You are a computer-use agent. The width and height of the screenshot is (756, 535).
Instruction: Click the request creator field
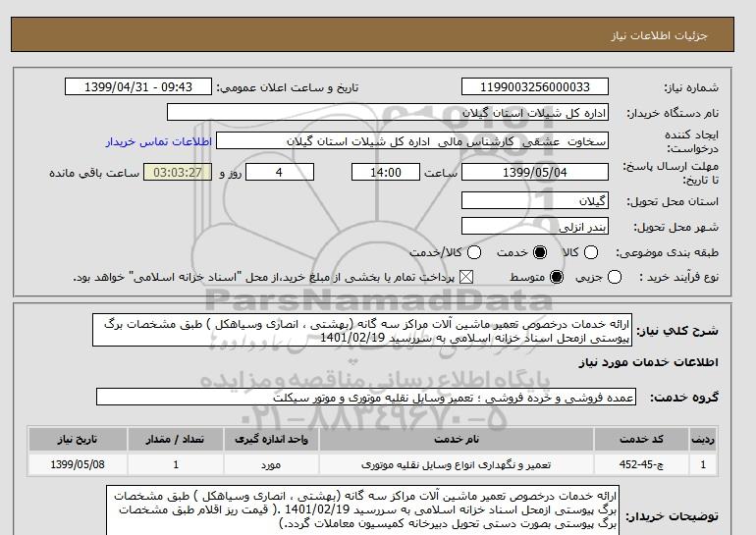pyautogui.click(x=412, y=141)
